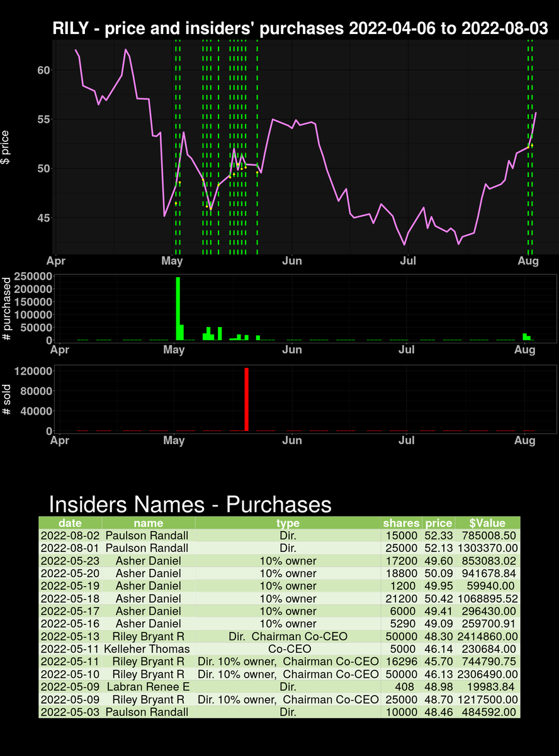The width and height of the screenshot is (559, 756).
Task: Click the name 'Kelleher Thomas'
Action: pos(148,649)
